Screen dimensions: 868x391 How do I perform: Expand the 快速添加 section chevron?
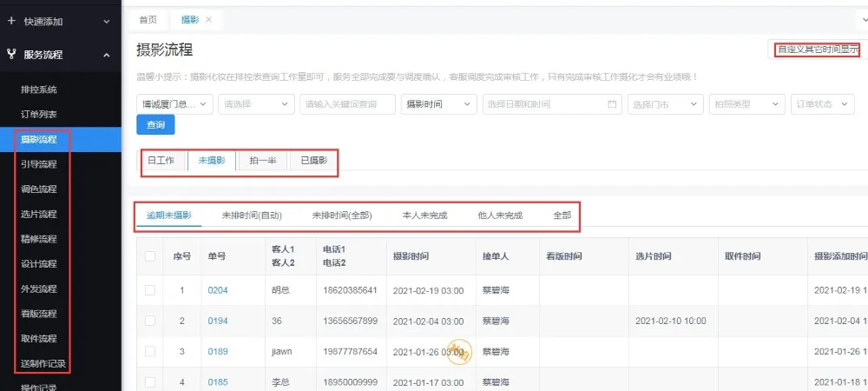[x=106, y=21]
